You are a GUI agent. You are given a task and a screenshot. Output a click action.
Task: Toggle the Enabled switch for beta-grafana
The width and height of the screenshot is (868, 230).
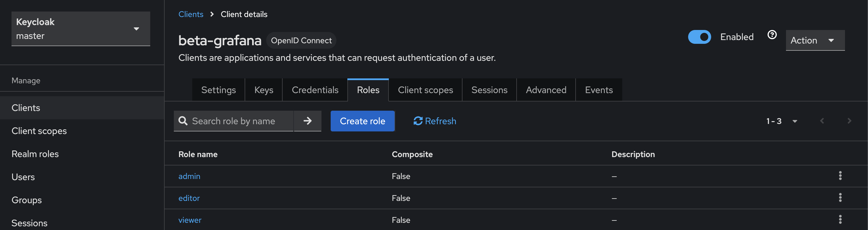click(x=699, y=37)
